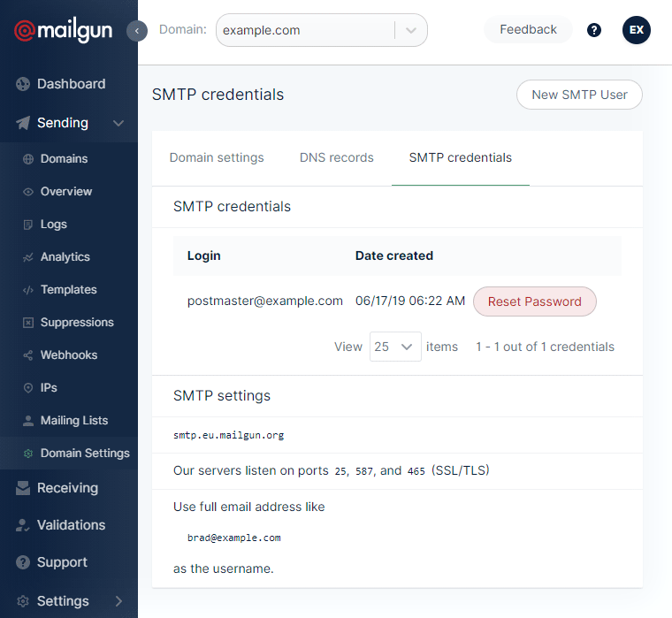
Task: Open Logs from sidebar
Action: [x=54, y=225]
